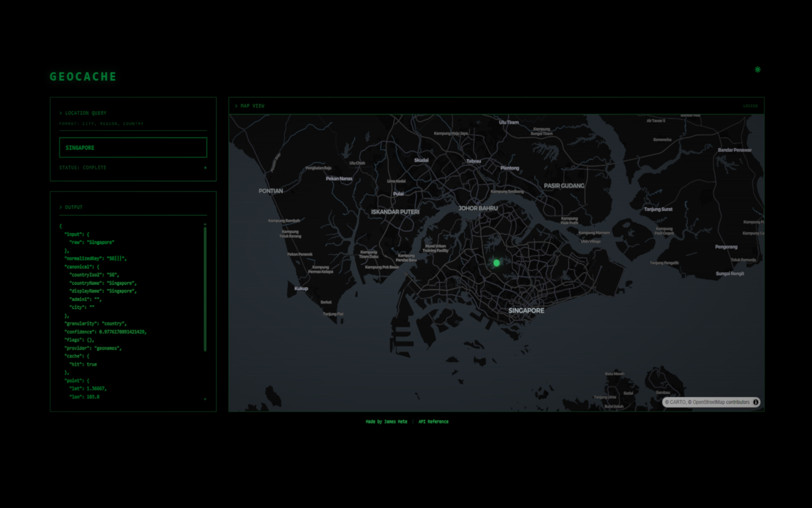Open the API Reference link

pyautogui.click(x=433, y=422)
